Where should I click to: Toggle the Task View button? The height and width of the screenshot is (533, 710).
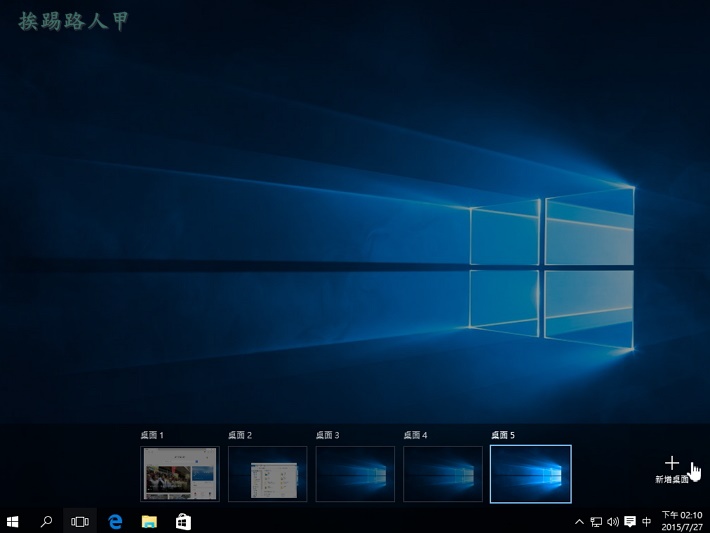coord(80,522)
